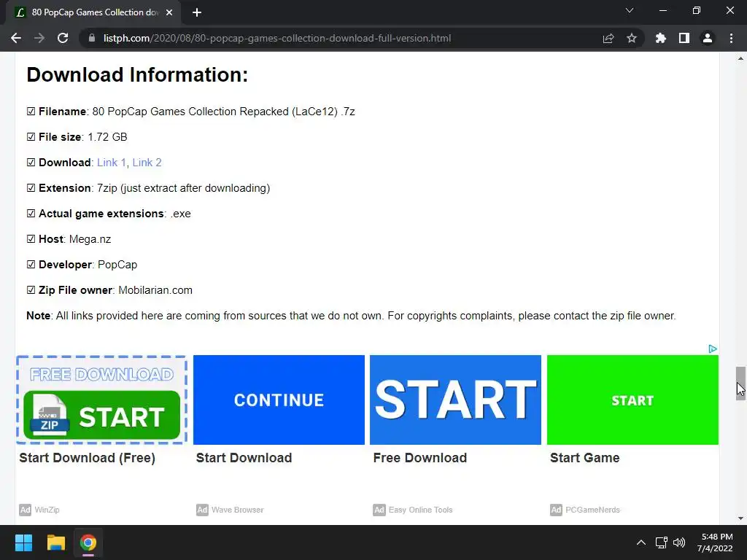Click the checkmark beside Developer
Screen dimensions: 747x560
(x=31, y=264)
